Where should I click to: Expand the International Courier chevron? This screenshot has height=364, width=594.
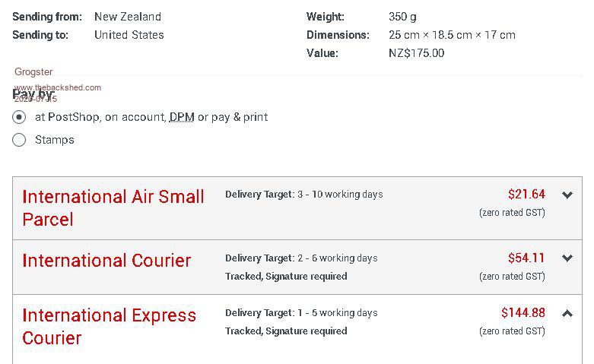(567, 258)
